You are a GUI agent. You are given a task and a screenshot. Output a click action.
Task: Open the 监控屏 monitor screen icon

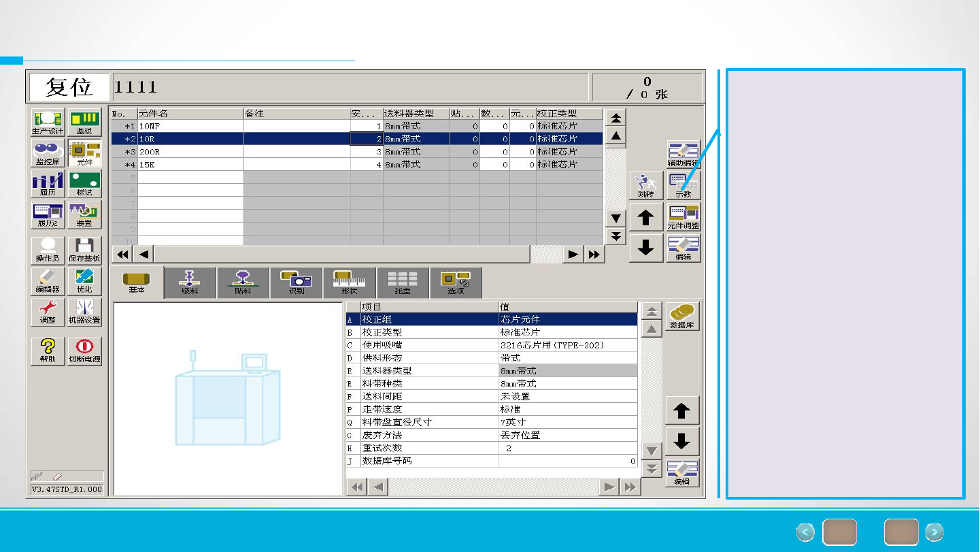48,153
